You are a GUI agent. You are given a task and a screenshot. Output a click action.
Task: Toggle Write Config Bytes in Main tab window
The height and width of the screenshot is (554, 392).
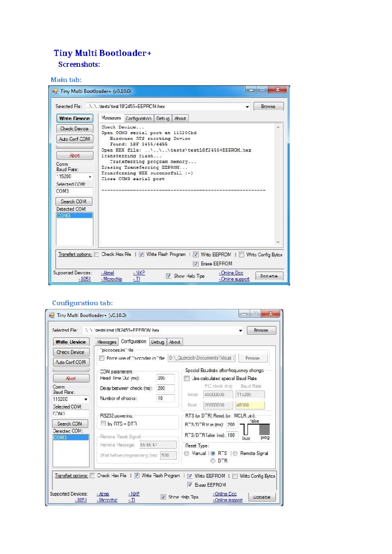241,254
